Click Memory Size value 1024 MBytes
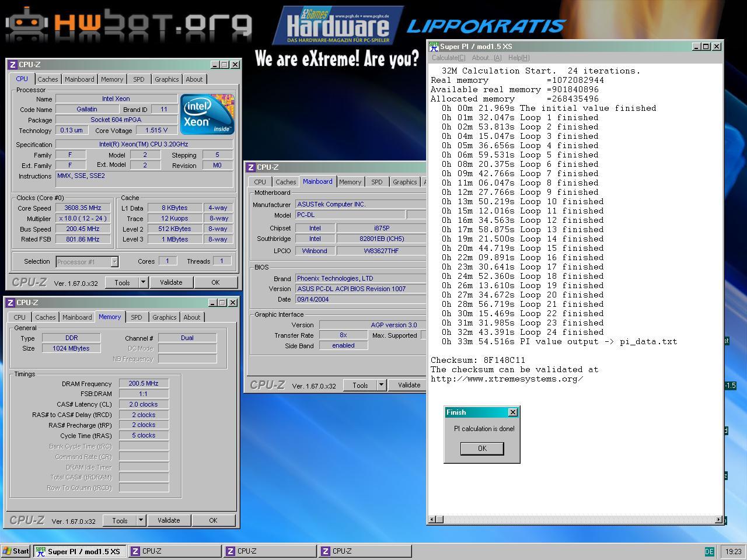The height and width of the screenshot is (560, 747). tap(72, 348)
